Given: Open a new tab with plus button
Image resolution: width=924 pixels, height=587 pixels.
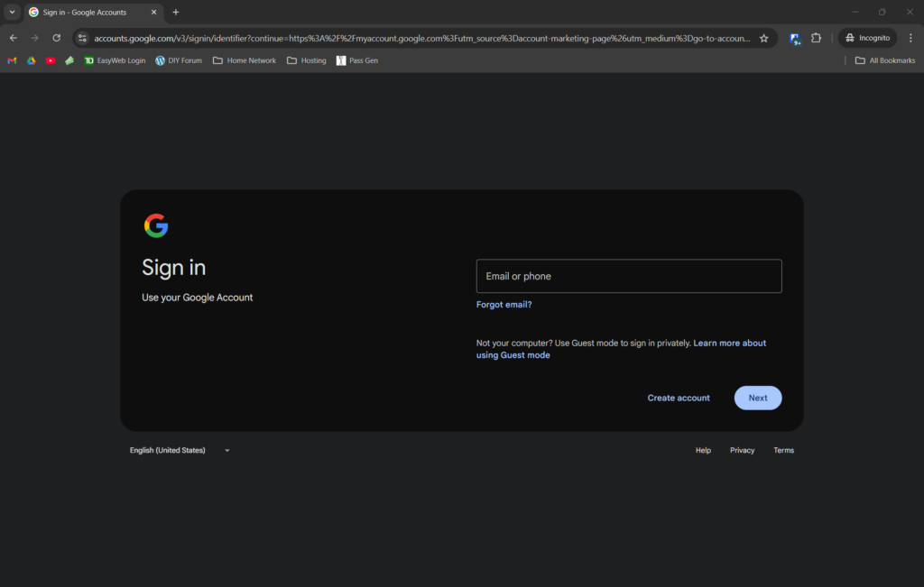Looking at the screenshot, I should (x=176, y=13).
